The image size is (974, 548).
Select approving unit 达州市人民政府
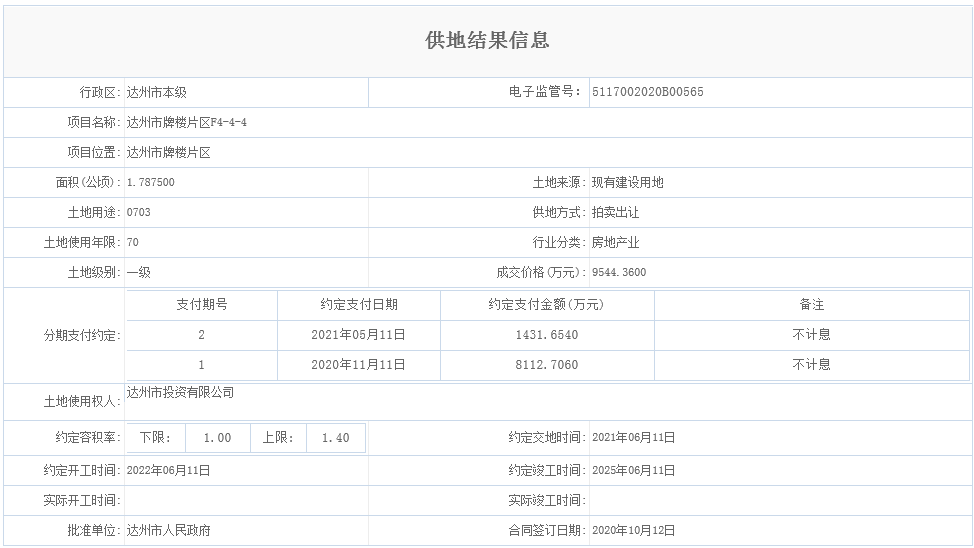click(x=168, y=531)
